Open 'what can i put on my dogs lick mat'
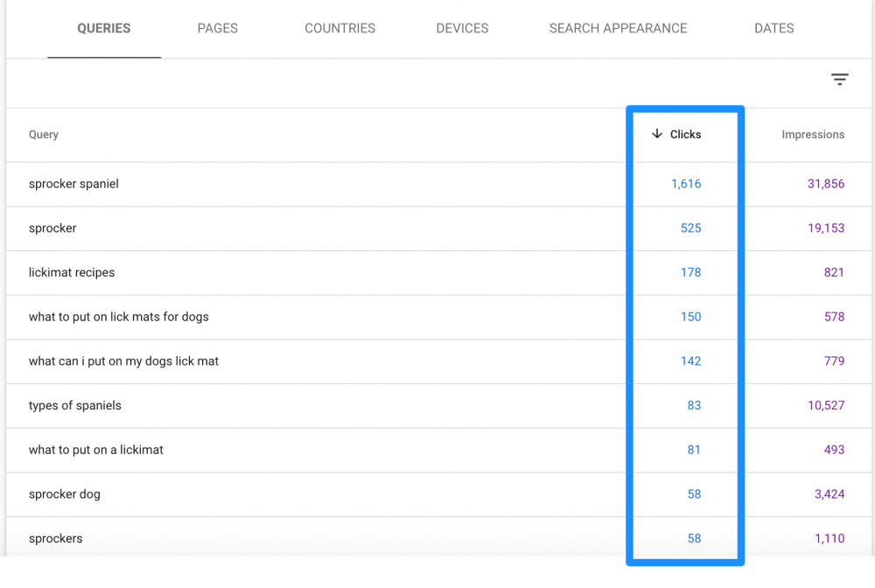This screenshot has width=875, height=588. [x=123, y=361]
